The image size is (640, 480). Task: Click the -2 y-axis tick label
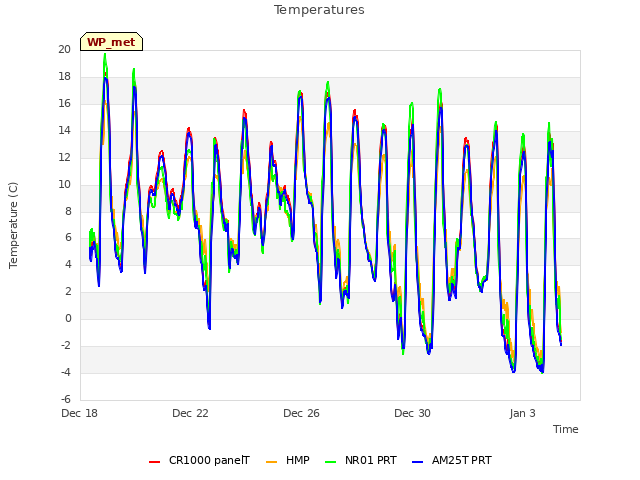(x=66, y=345)
